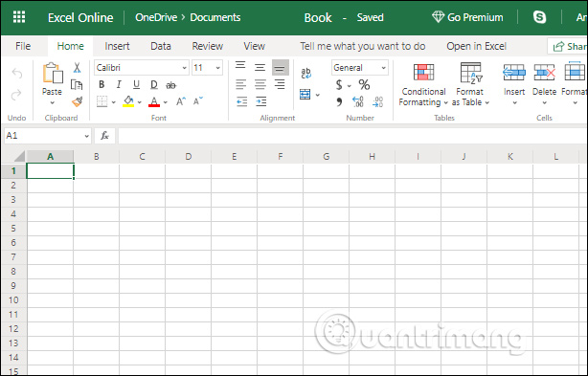Screen dimensions: 588x376
Task: Open the app launcher waffle icon
Action: (19, 17)
